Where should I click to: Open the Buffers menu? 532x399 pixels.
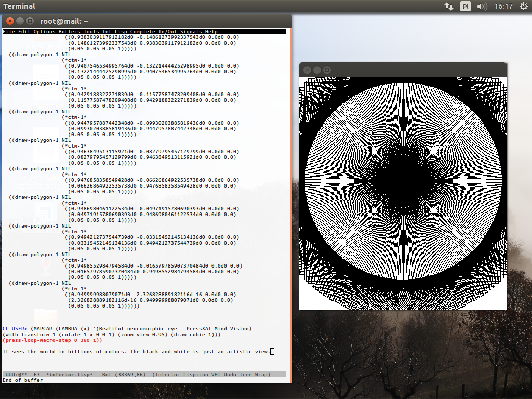[x=70, y=32]
